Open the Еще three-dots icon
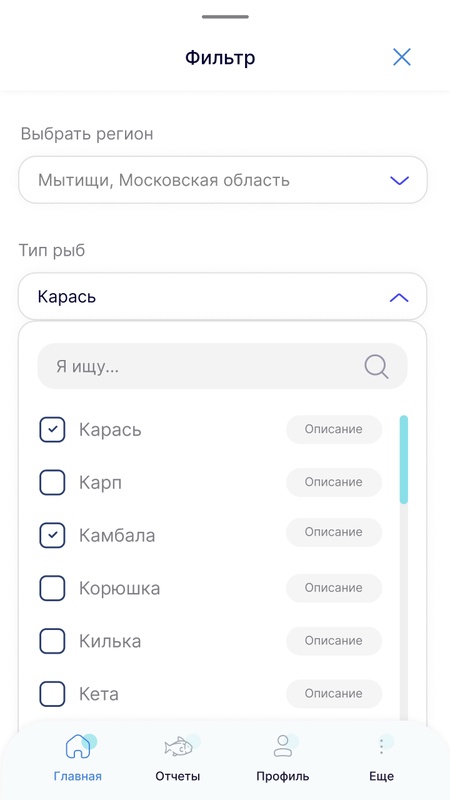 tap(381, 746)
